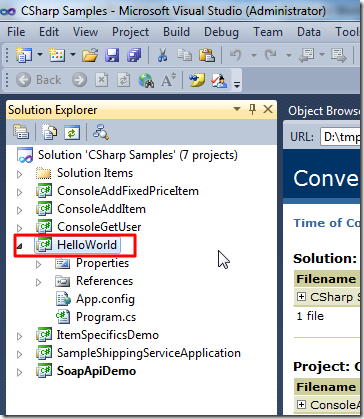Open the New Project dropdown arrow
This screenshot has height=419, width=364.
coord(40,55)
